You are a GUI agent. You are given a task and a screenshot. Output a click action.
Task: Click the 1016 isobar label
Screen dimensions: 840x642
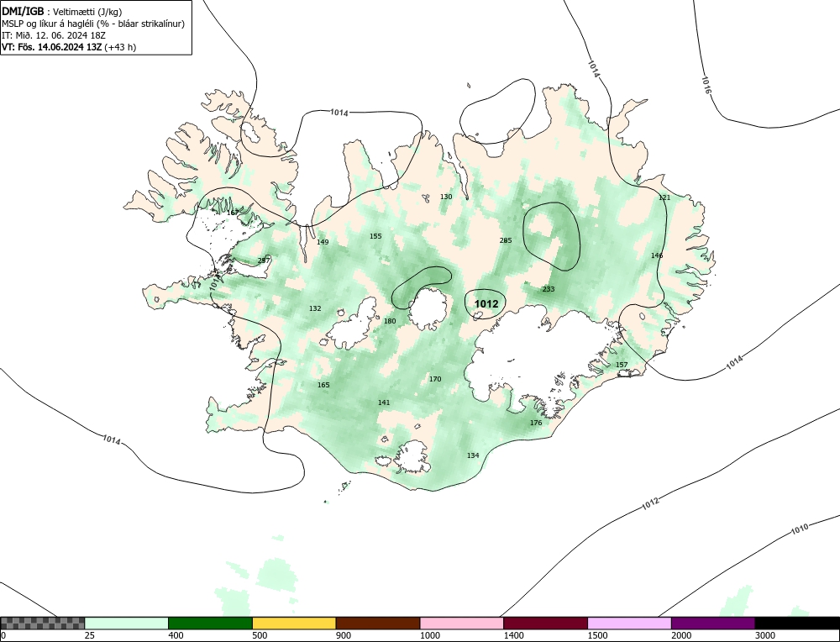706,85
